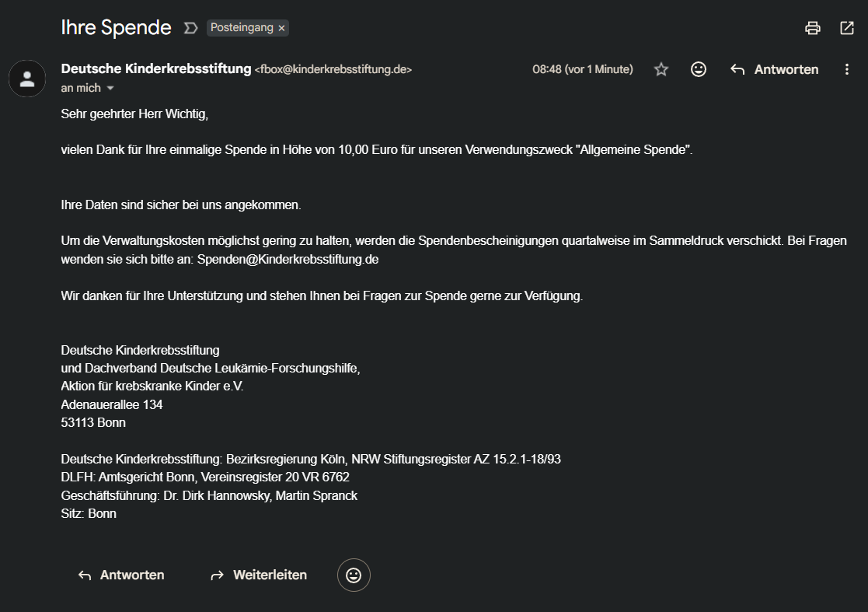Click the greeting line 'Sehr geehrter Herr Wichtig'
Image resolution: width=868 pixels, height=612 pixels.
pyautogui.click(x=135, y=114)
